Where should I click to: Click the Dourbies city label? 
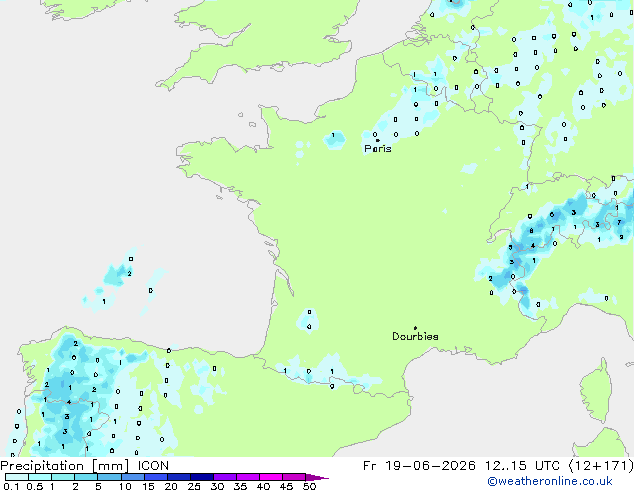(x=415, y=336)
